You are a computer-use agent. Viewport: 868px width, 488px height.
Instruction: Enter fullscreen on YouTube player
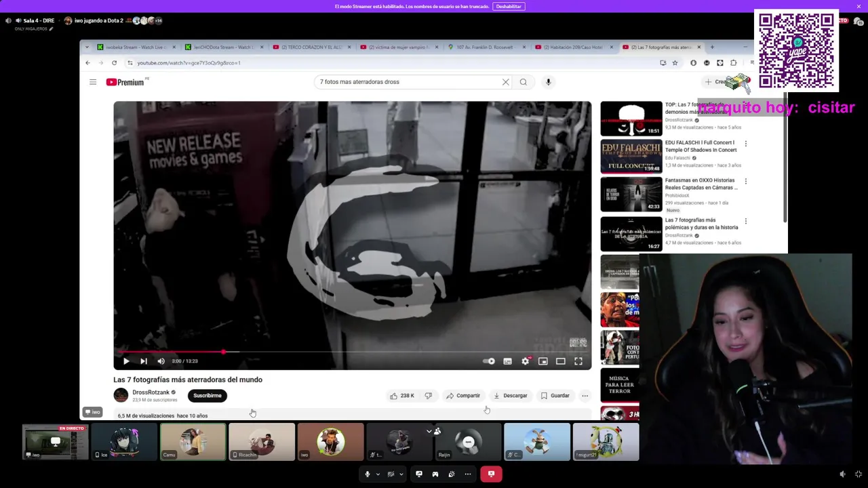[578, 361]
